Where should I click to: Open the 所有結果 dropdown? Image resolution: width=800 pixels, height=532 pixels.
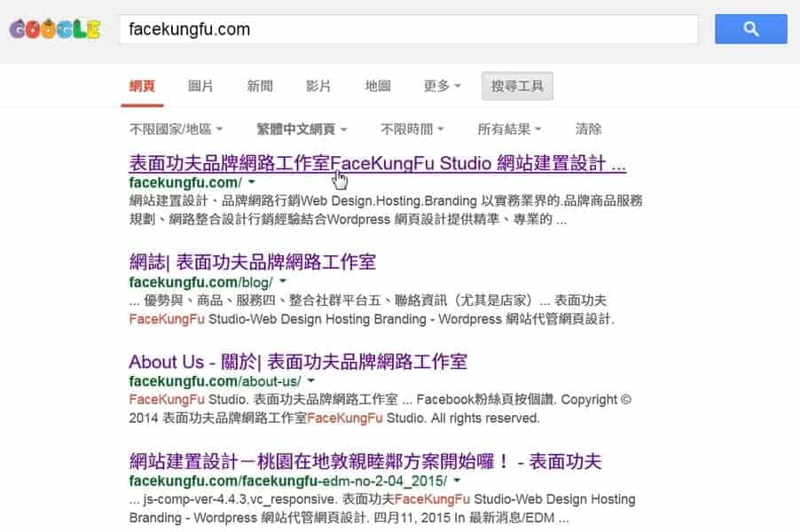(509, 129)
